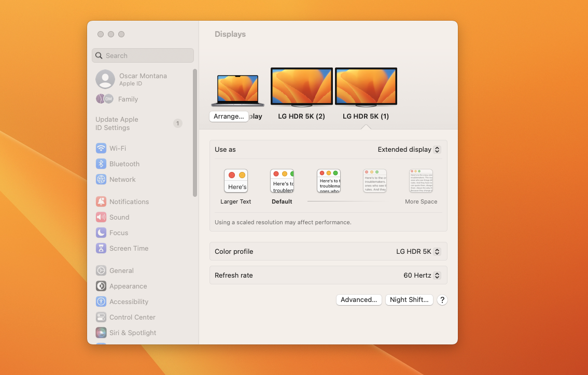Select Control Center icon
Screen dimensions: 588x375
tap(101, 318)
